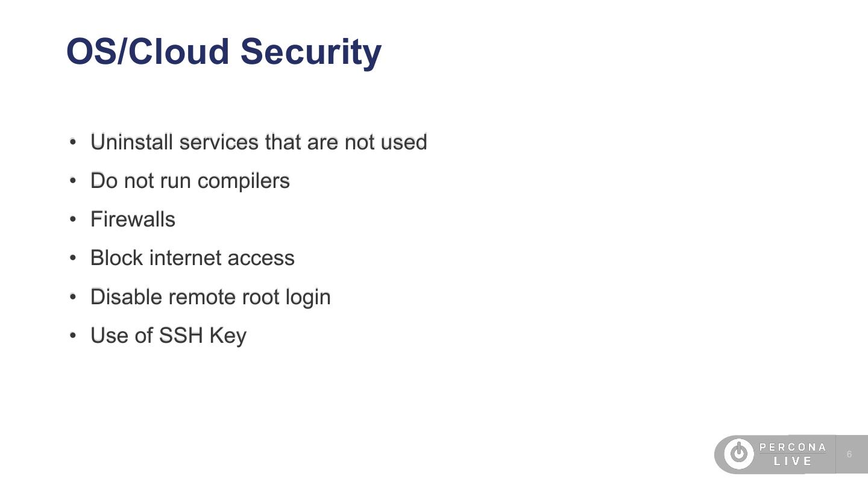Click the bullet dot before Use of SSH Key
This screenshot has height=488, width=868.
(x=73, y=336)
